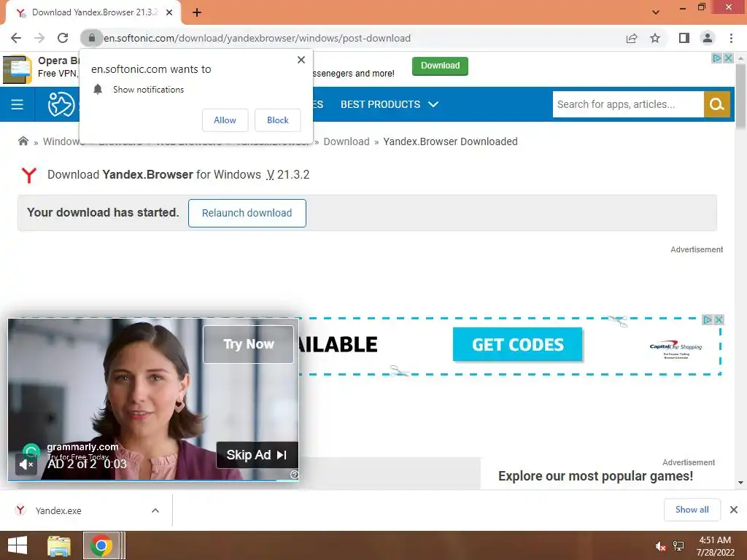Submit search with the magnifier button
The height and width of the screenshot is (560, 747).
716,104
